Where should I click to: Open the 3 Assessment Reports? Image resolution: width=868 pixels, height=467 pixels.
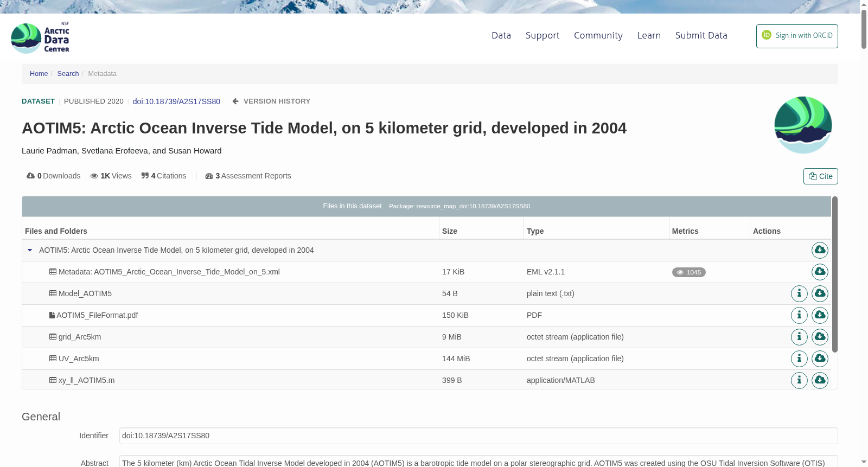click(x=248, y=176)
